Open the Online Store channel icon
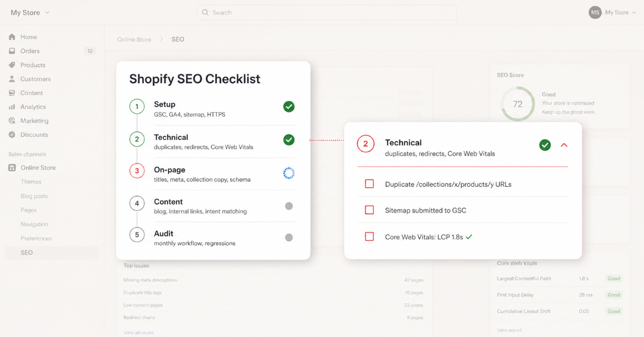Image resolution: width=644 pixels, height=337 pixels. click(x=12, y=167)
